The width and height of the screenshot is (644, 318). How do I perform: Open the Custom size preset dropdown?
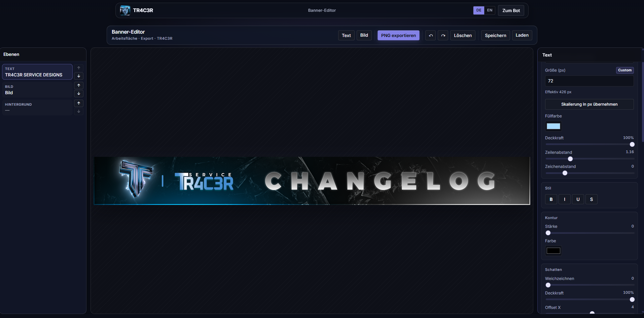pyautogui.click(x=624, y=70)
